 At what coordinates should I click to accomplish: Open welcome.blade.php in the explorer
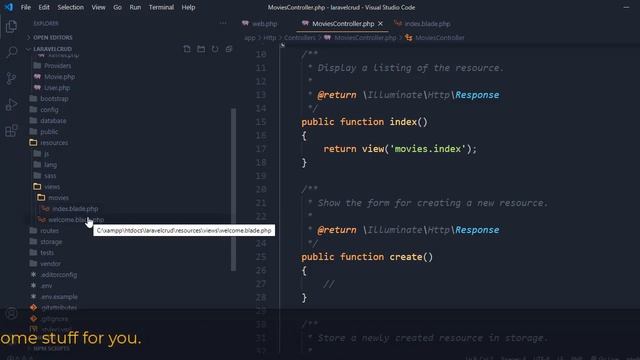[x=76, y=220]
